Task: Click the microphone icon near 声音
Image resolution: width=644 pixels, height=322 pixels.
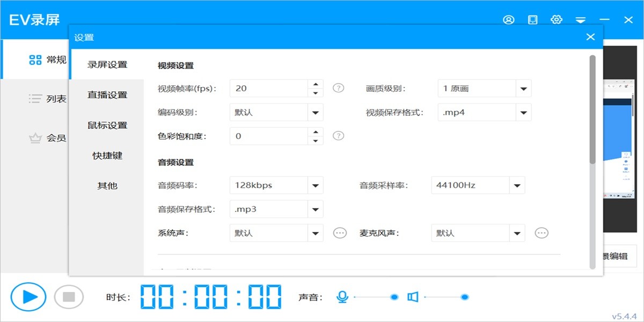Action: (343, 296)
